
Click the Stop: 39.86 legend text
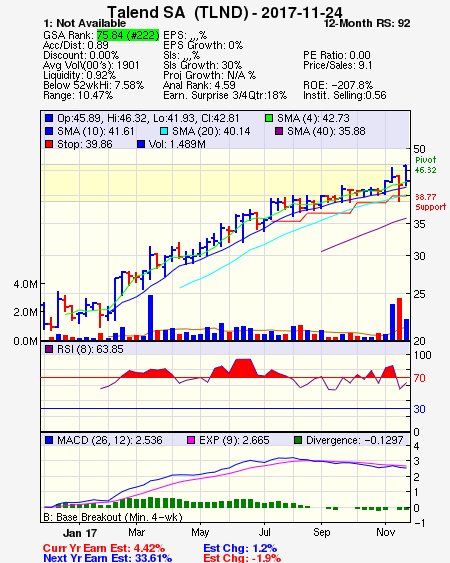pyautogui.click(x=85, y=144)
